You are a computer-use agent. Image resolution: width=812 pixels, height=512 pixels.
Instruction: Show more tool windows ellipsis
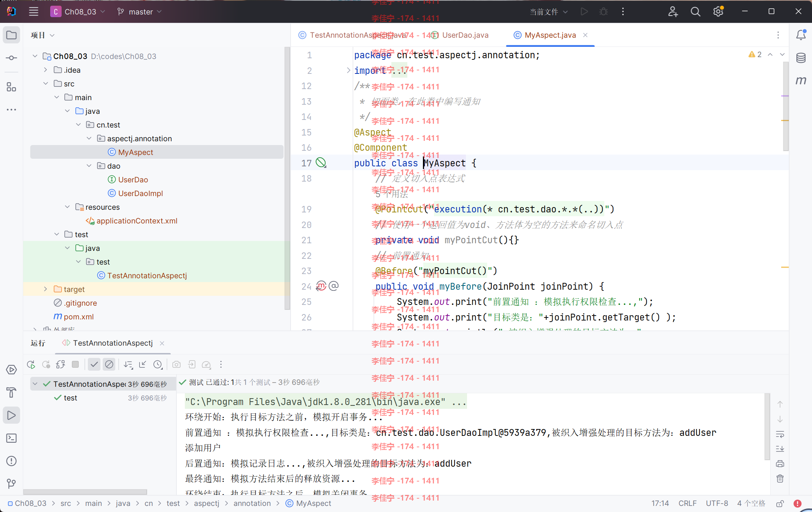click(x=11, y=110)
